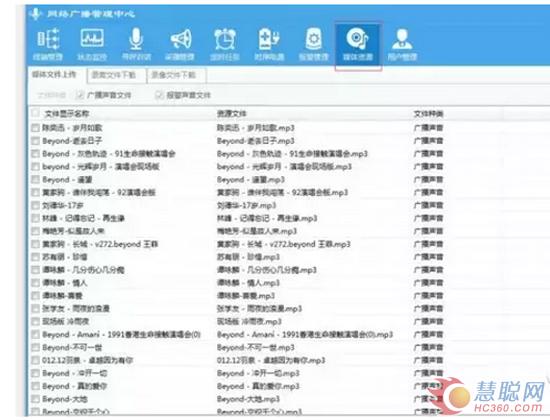The width and height of the screenshot is (550, 420).
Task: Select display name 谭咏麟 - 情人
Action: point(65,283)
